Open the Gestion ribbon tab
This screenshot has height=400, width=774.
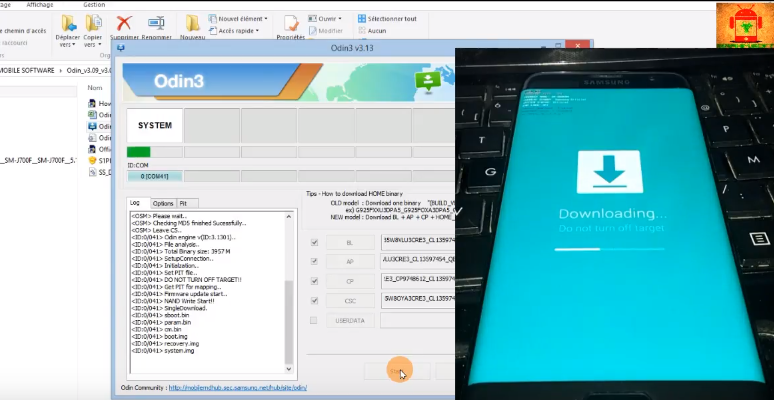pyautogui.click(x=94, y=4)
